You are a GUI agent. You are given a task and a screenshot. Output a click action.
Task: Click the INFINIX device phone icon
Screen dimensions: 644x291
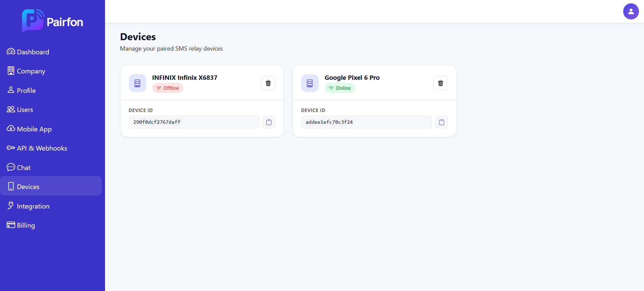(x=137, y=83)
